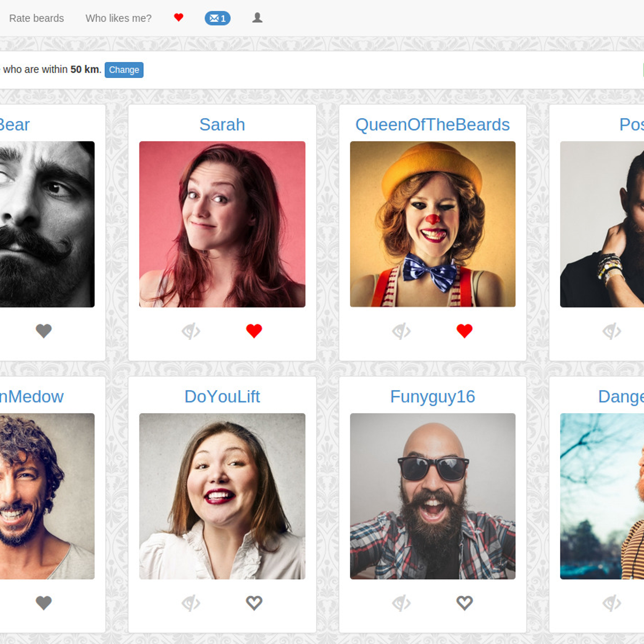Screen dimensions: 644x644
Task: Open liked profiles via red heart in navbar
Action: (x=179, y=17)
